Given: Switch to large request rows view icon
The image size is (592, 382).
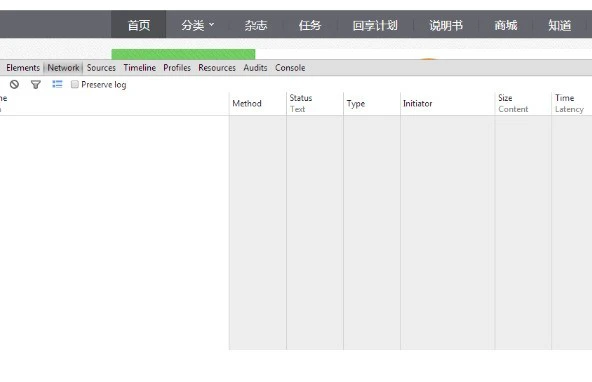Looking at the screenshot, I should [57, 84].
